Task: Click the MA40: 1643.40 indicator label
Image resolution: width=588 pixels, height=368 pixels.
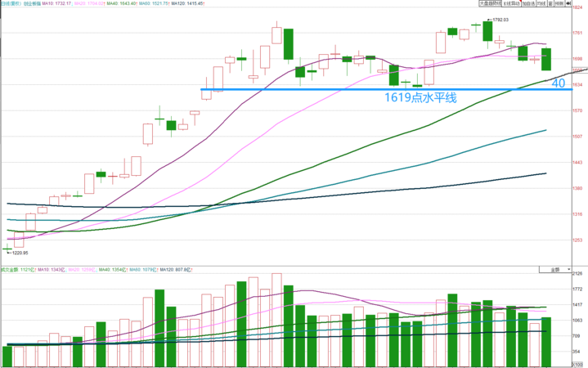Action: pos(121,3)
